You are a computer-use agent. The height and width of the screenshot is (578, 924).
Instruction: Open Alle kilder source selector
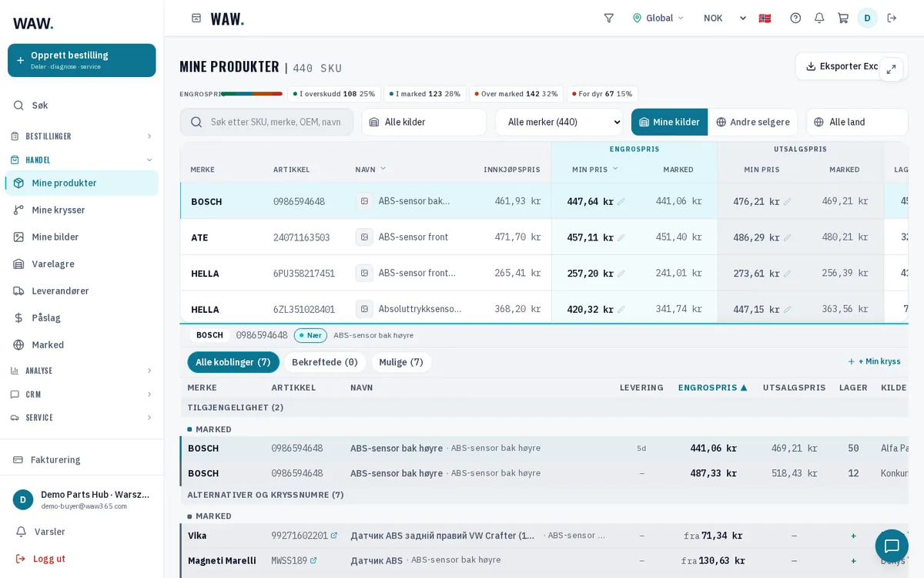point(423,122)
